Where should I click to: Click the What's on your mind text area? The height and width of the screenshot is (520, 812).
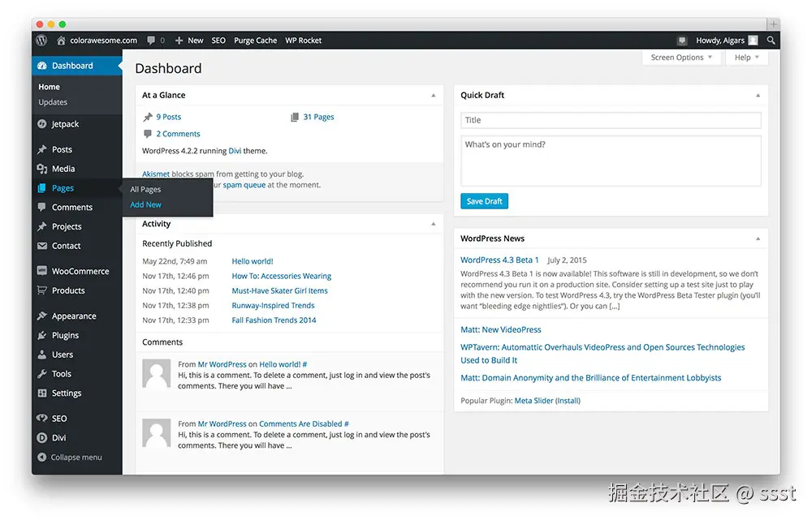click(611, 161)
